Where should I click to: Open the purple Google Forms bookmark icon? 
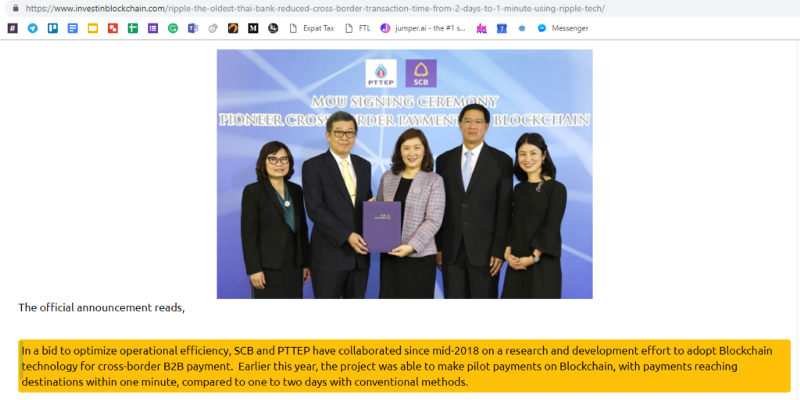153,29
